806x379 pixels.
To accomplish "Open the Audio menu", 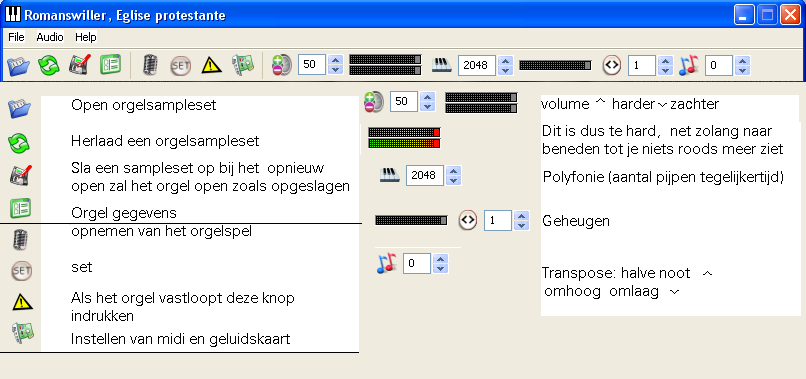I will coord(50,37).
